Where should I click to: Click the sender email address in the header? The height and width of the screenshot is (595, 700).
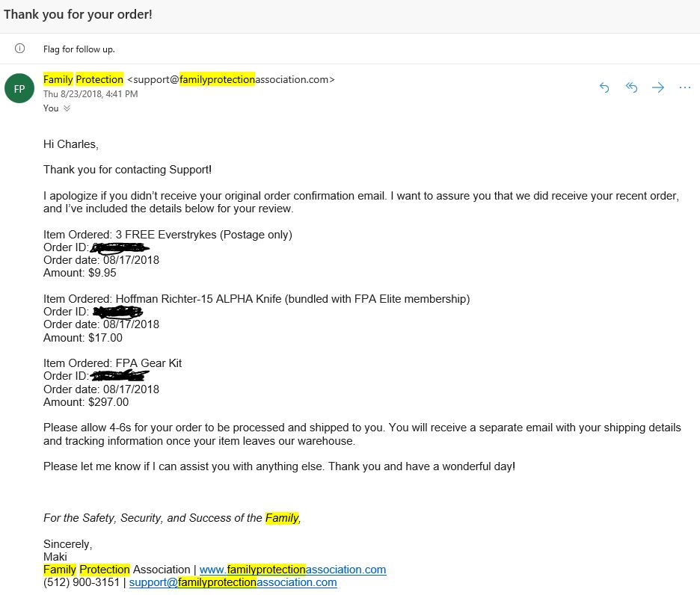tap(231, 79)
